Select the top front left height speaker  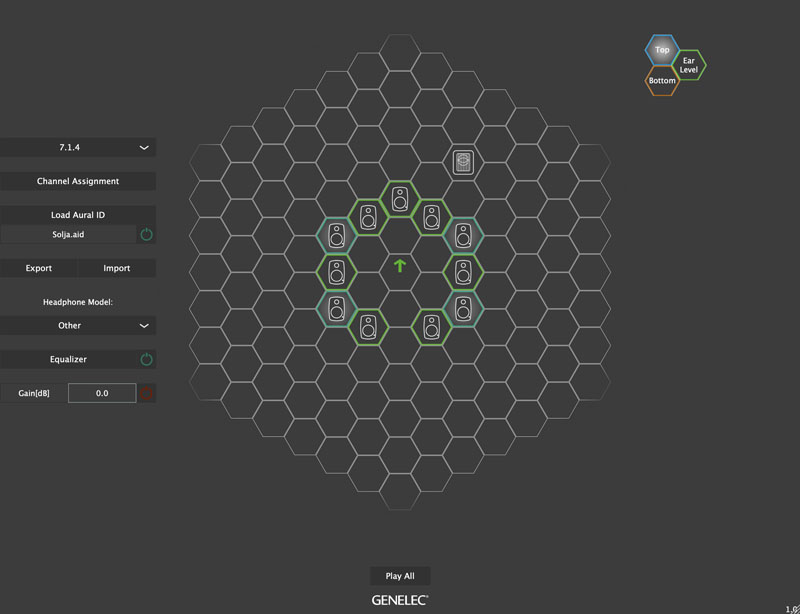(336, 236)
